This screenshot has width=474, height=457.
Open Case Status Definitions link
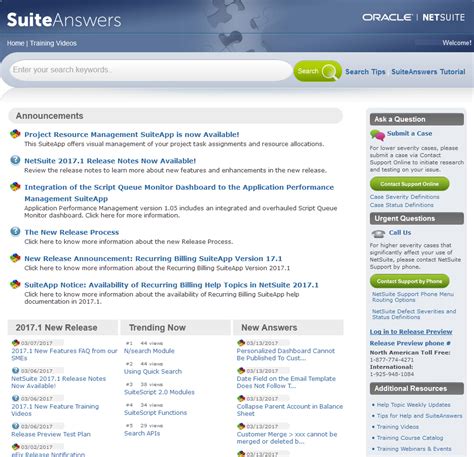coord(402,205)
